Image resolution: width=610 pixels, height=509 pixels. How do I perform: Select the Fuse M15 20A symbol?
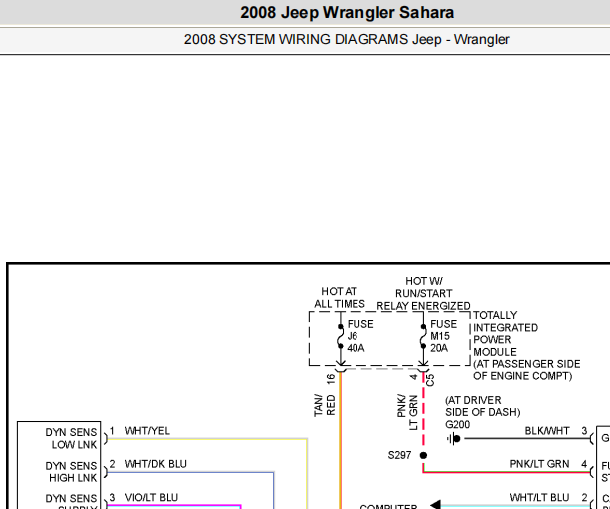click(x=423, y=337)
